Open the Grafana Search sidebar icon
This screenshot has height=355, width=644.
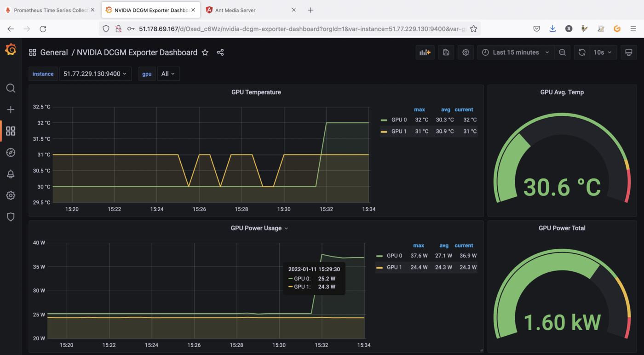pyautogui.click(x=11, y=88)
